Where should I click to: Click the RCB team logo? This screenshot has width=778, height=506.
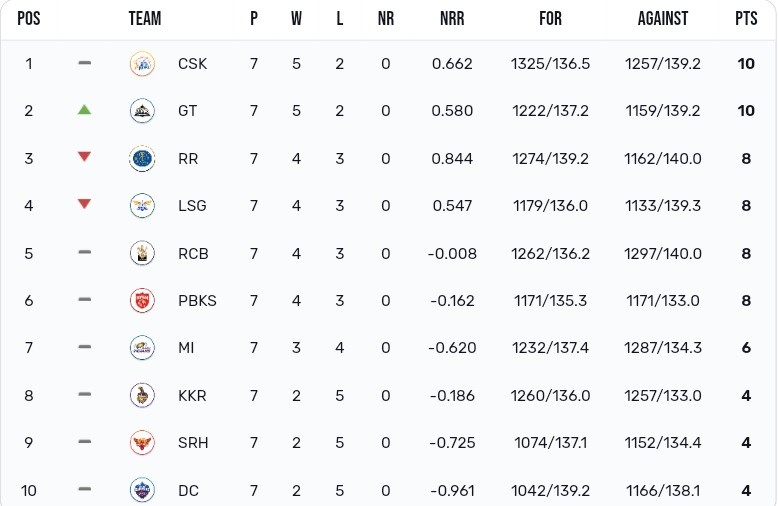click(142, 253)
